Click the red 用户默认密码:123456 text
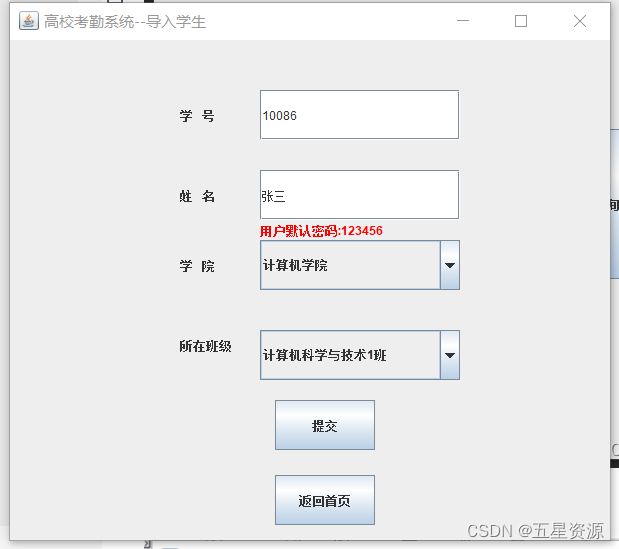619x549 pixels. pyautogui.click(x=321, y=231)
